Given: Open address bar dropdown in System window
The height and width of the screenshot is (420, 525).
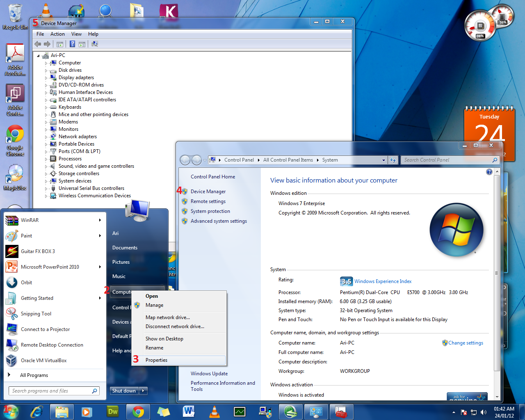Looking at the screenshot, I should pyautogui.click(x=383, y=160).
